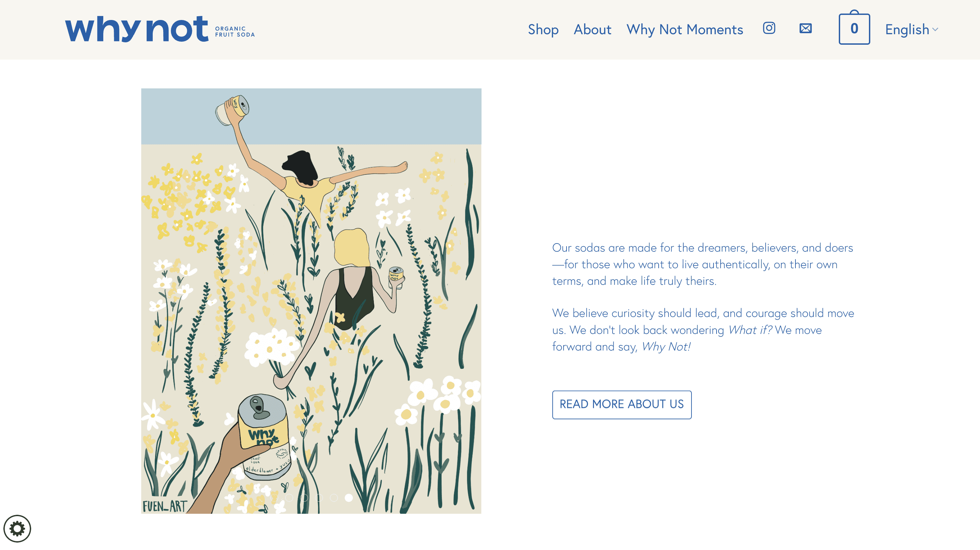Open the English language dropdown
Screen dimensions: 980x550
(x=912, y=29)
